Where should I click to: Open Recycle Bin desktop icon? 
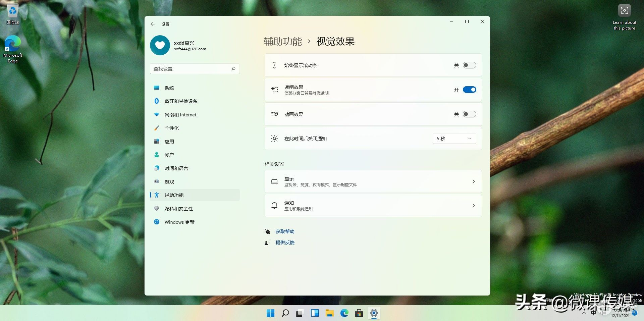13,14
